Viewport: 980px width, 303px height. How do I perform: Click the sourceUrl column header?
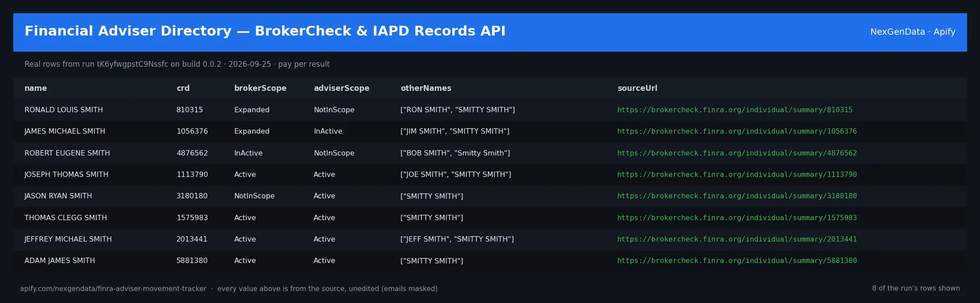pyautogui.click(x=637, y=88)
